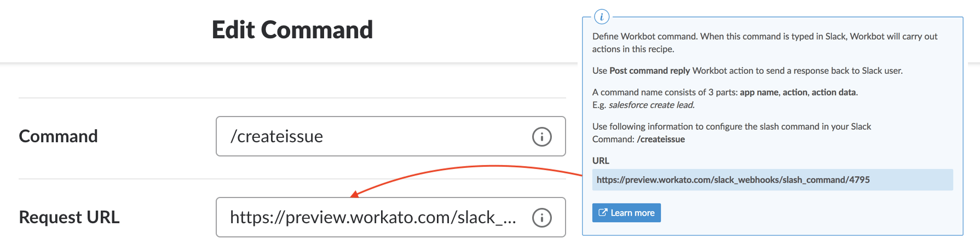The width and height of the screenshot is (980, 244).
Task: Click the info icon in the Command field
Action: click(541, 136)
